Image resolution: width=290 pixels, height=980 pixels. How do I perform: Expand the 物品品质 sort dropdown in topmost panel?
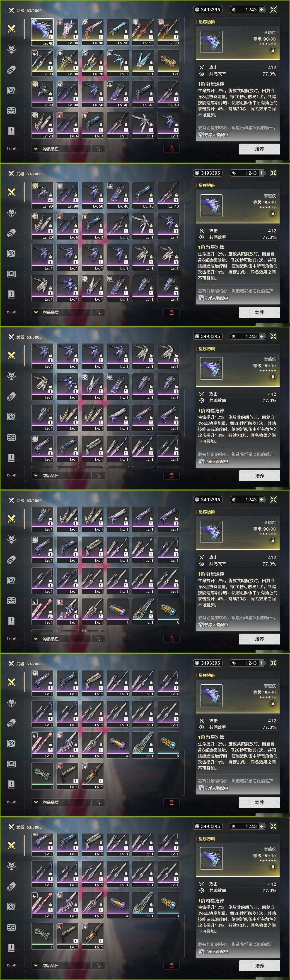click(61, 149)
